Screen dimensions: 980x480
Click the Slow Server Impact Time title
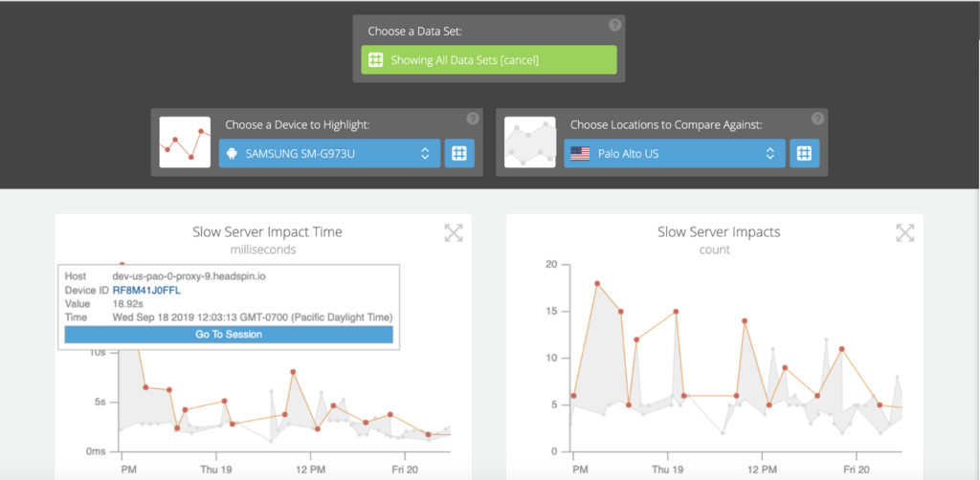point(268,232)
